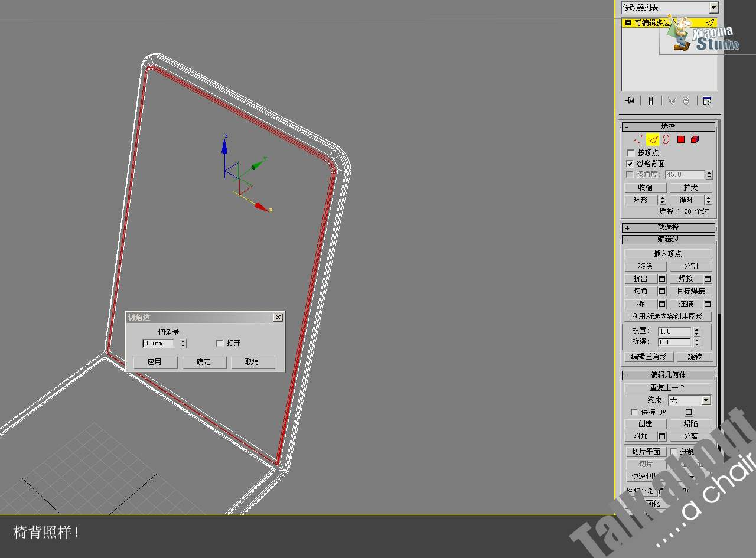Open settings box next to 连接
Viewport: 756px width, 558px height.
tap(708, 304)
